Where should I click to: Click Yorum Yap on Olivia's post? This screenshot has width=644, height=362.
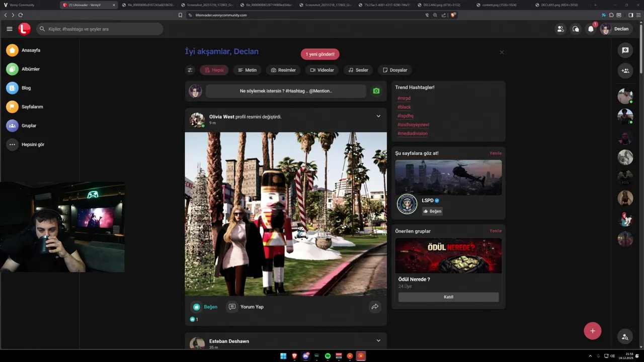pyautogui.click(x=246, y=307)
